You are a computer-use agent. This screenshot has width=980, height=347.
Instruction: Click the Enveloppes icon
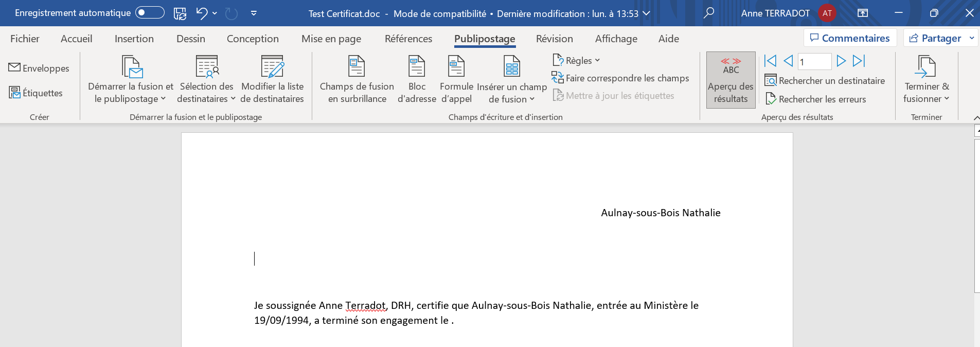point(14,68)
